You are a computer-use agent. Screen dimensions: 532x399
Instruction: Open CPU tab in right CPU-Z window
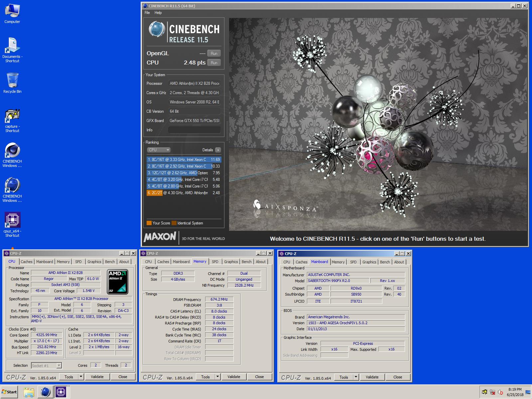click(x=287, y=262)
